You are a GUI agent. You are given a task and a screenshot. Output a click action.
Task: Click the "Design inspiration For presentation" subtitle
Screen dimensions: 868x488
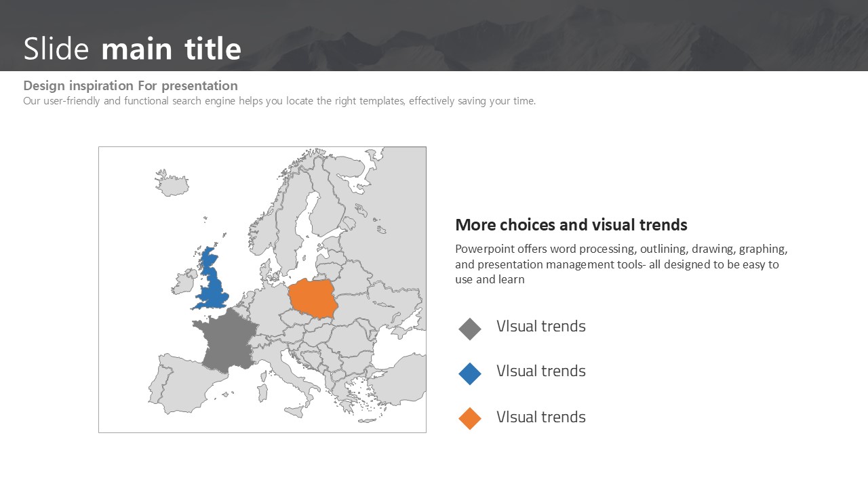(130, 86)
